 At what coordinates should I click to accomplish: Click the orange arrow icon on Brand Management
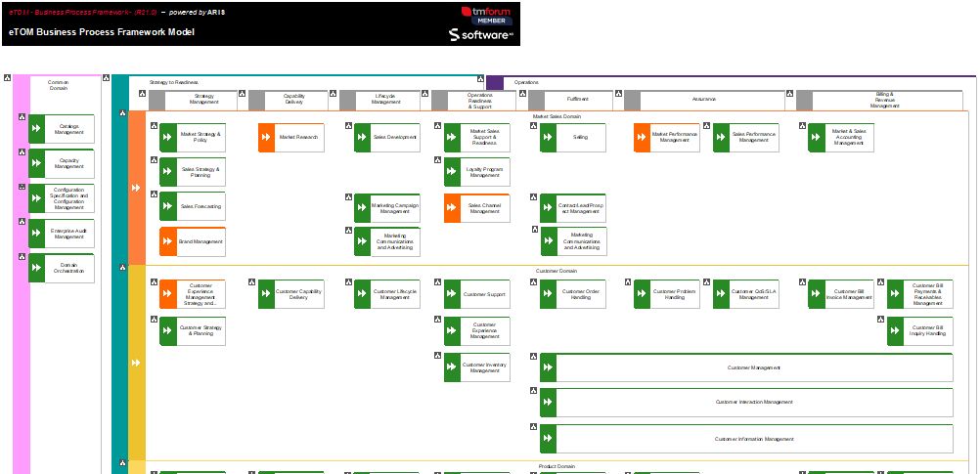167,241
